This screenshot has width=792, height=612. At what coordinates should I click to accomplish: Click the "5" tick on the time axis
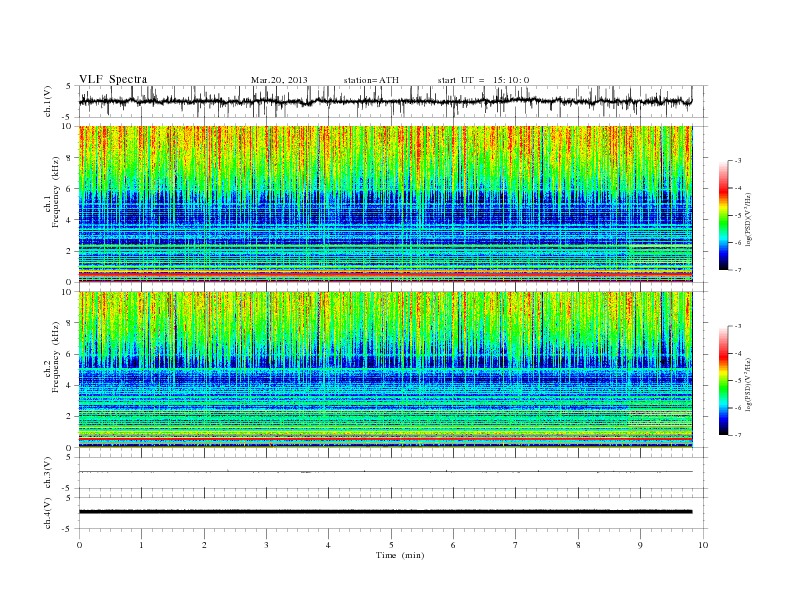point(391,545)
